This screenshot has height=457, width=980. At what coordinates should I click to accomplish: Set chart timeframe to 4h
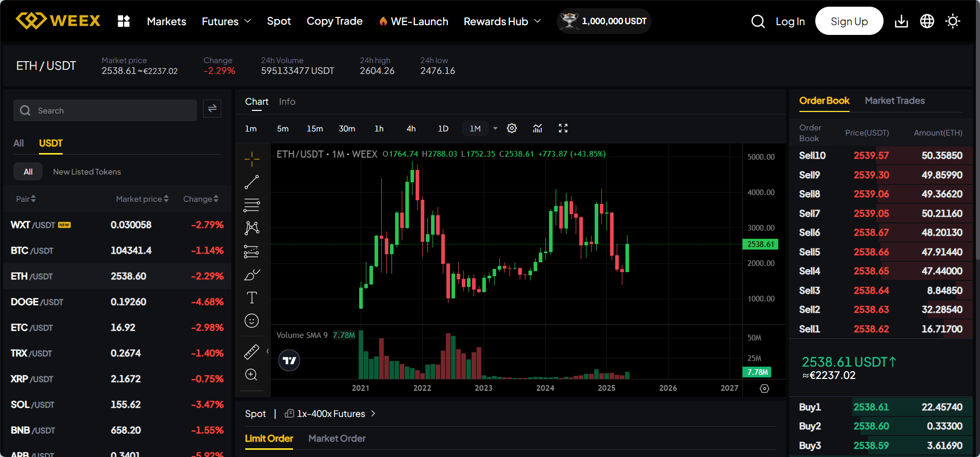(411, 128)
